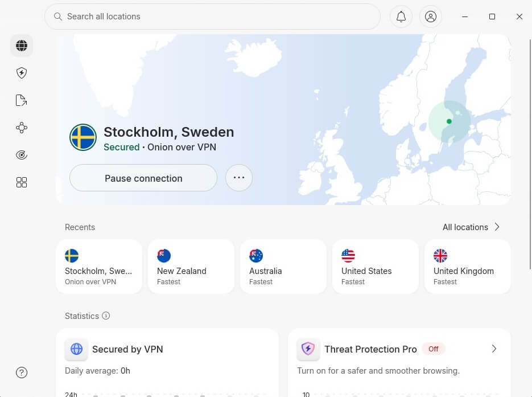Screen dimensions: 532x397
Task: Open the notifications bell
Action: (401, 17)
